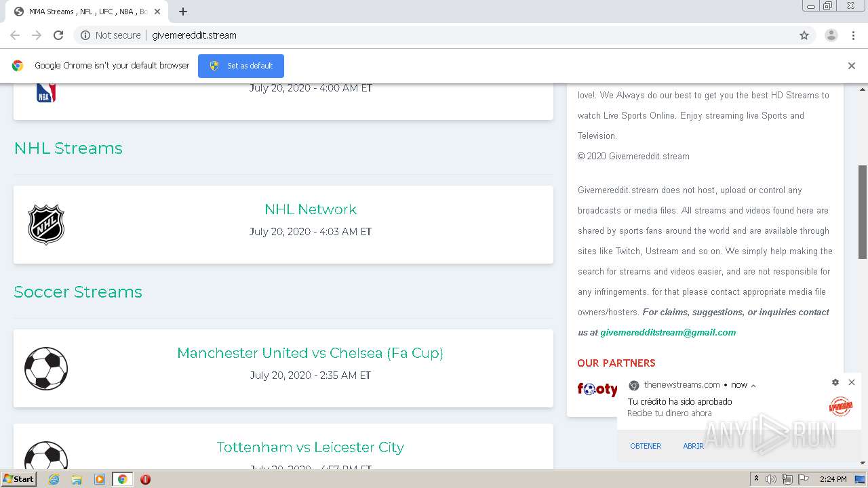Select the MMA Streams browser tab
The image size is (868, 488).
coord(87,12)
